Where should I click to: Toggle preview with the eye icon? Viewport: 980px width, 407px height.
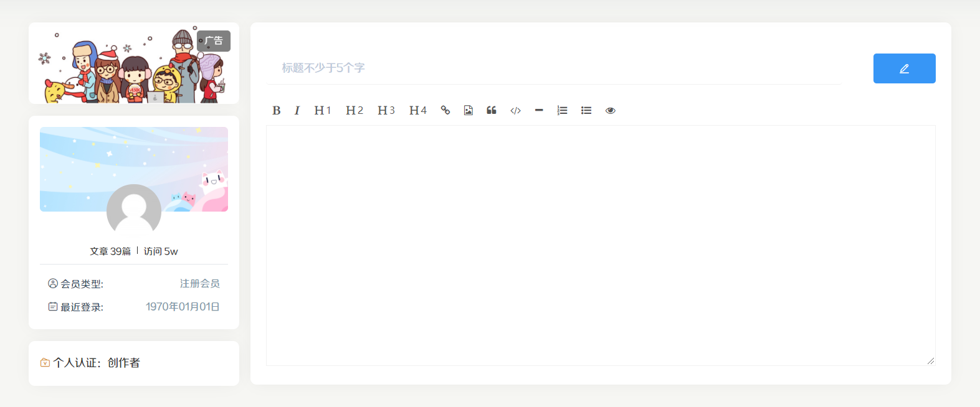pos(611,111)
